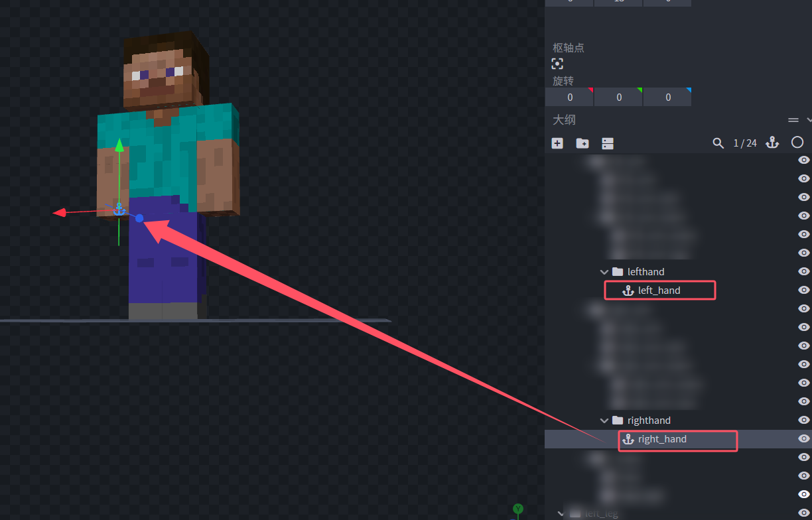Hide the left_hand locator via eye icon
This screenshot has width=812, height=520.
803,291
